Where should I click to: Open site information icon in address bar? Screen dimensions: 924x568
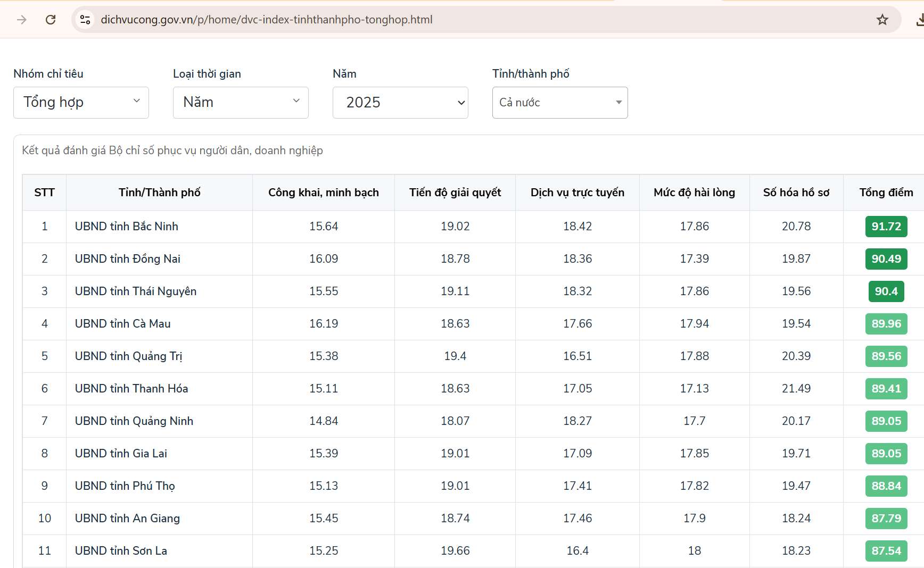coord(85,20)
